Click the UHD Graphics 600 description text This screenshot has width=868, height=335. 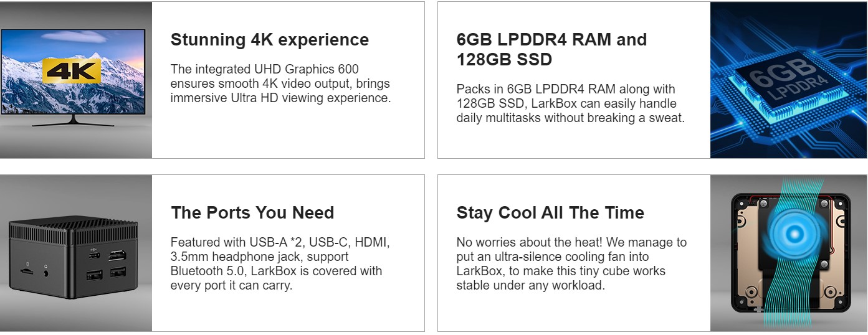point(280,83)
